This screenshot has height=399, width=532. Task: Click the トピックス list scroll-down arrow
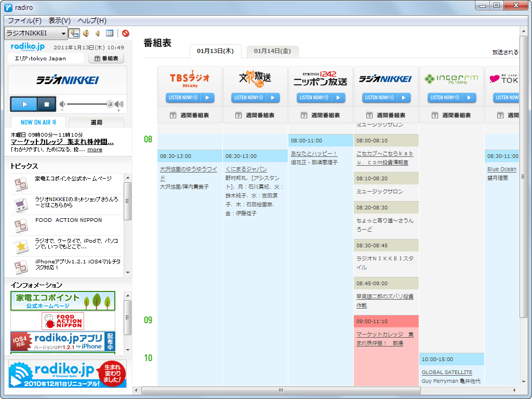(128, 272)
